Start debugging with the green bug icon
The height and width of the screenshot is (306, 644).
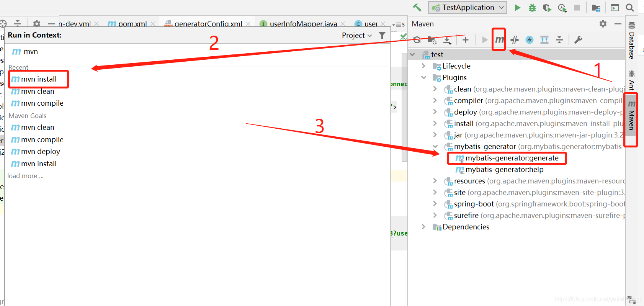point(532,8)
